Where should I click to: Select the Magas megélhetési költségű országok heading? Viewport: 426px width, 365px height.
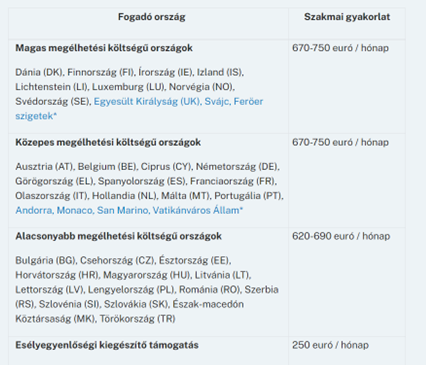point(104,48)
